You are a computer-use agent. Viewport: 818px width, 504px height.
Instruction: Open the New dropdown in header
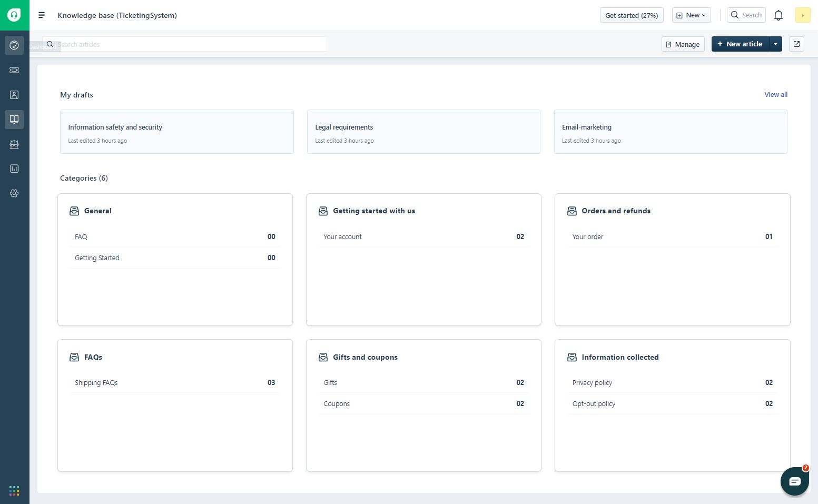pos(691,15)
